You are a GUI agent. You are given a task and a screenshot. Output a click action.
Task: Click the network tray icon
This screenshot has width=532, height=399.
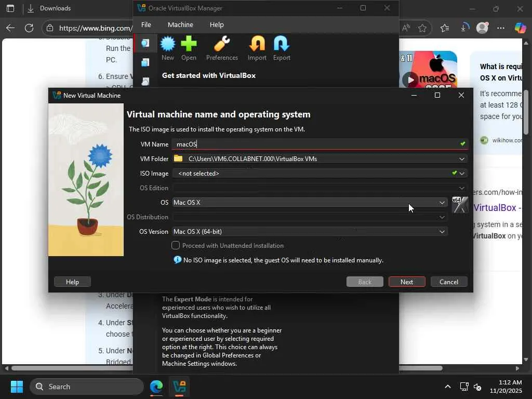pyautogui.click(x=464, y=387)
